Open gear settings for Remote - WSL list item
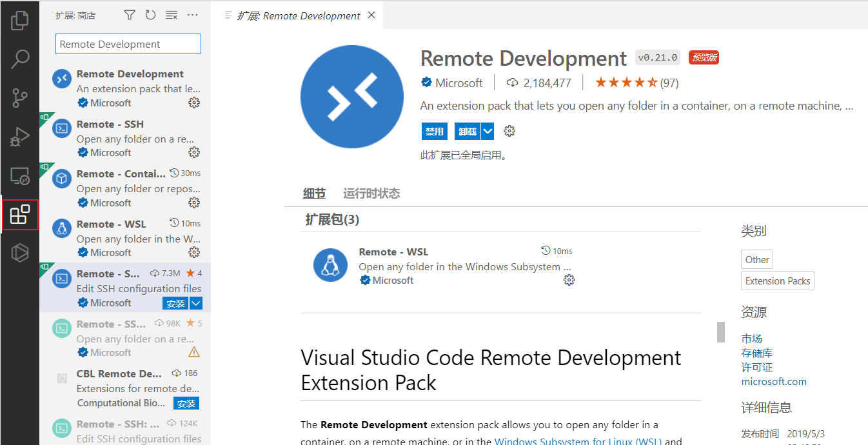 click(194, 252)
